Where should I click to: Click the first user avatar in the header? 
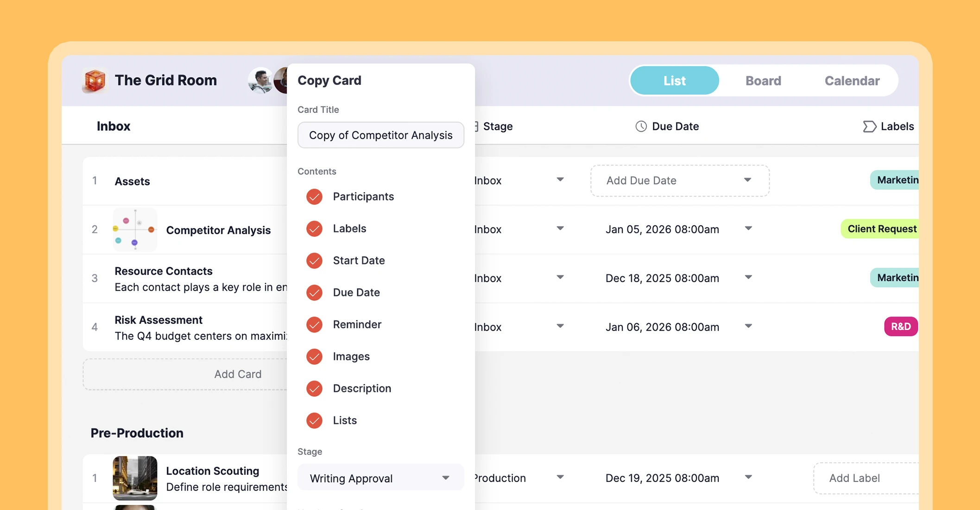click(x=260, y=80)
